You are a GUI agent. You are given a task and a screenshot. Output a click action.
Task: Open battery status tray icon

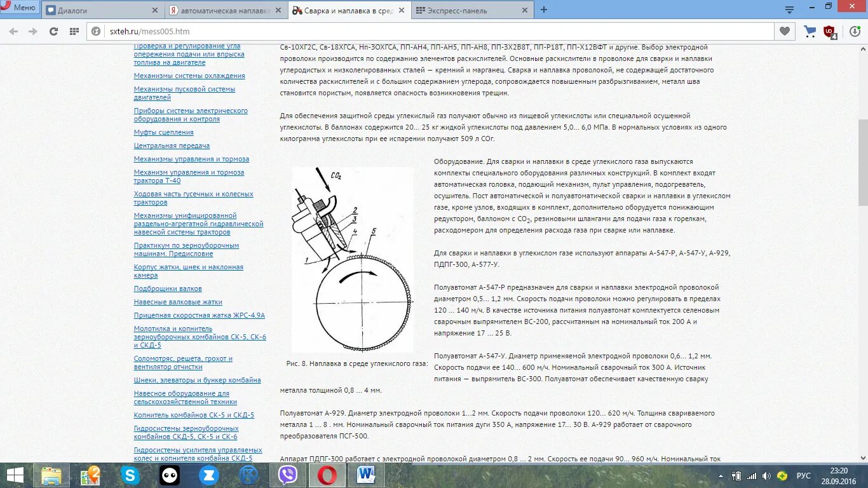click(x=737, y=476)
